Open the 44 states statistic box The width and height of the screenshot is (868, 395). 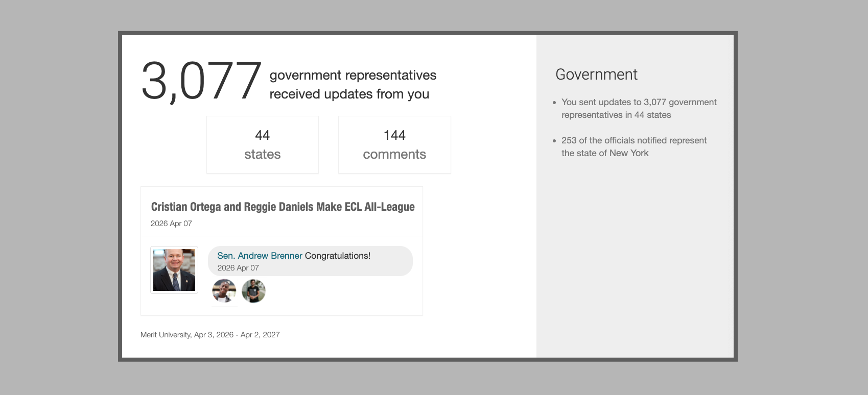[x=262, y=144]
